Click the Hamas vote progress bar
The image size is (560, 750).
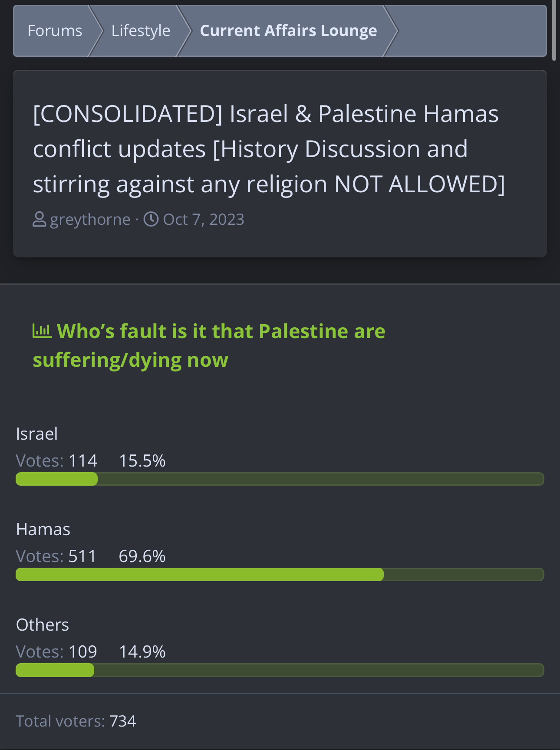[x=280, y=575]
